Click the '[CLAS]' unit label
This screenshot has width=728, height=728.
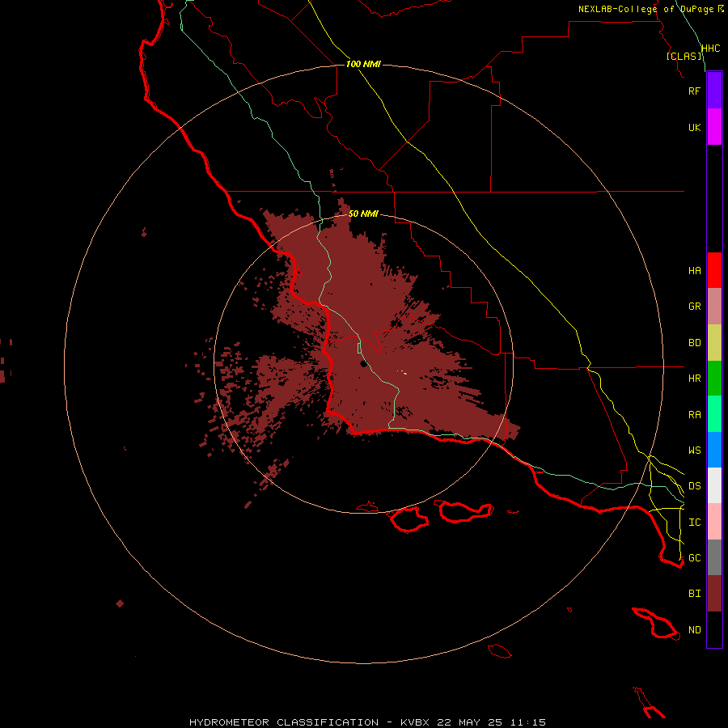tap(684, 56)
